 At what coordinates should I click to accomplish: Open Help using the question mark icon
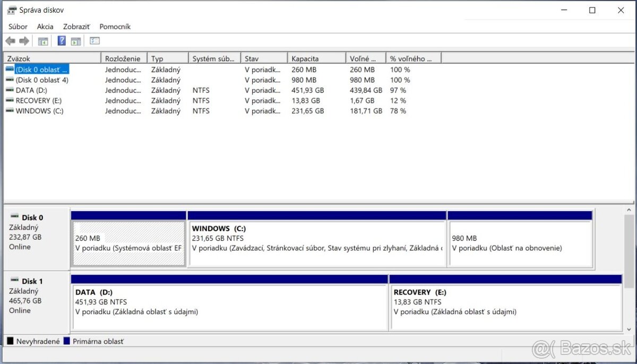tap(62, 40)
